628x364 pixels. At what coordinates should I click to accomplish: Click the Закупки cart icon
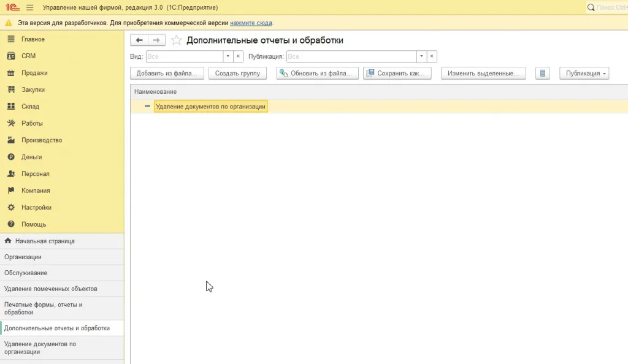click(11, 89)
